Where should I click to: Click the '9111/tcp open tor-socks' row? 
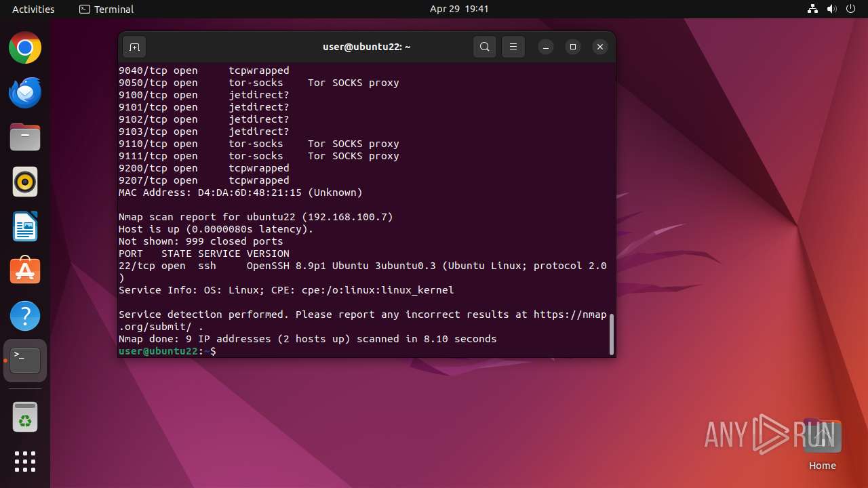(x=259, y=156)
